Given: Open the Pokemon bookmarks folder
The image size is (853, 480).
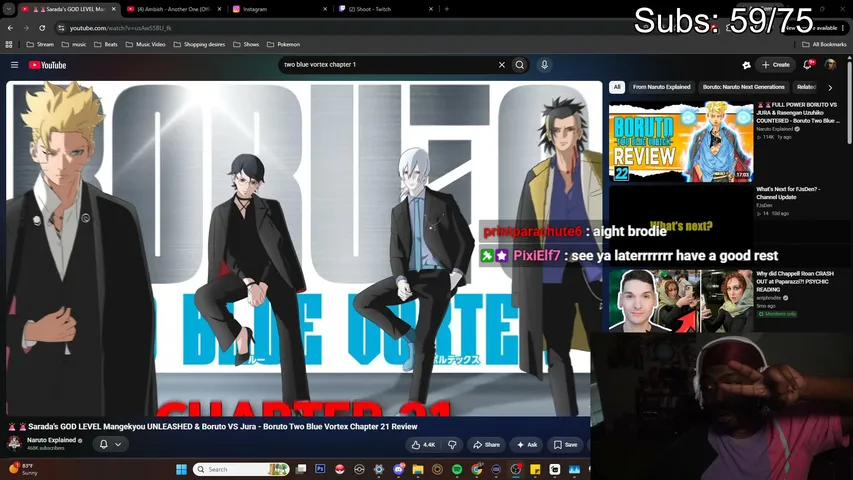Looking at the screenshot, I should click(283, 45).
